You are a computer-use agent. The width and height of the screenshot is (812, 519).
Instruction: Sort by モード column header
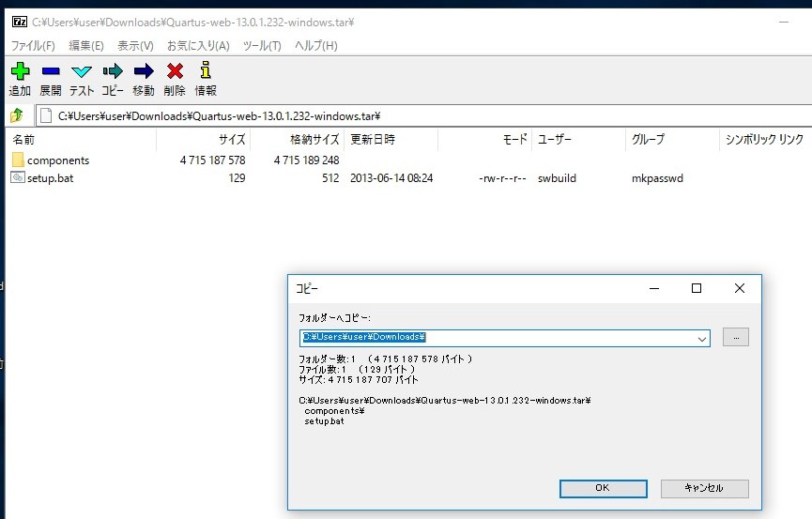click(484, 139)
